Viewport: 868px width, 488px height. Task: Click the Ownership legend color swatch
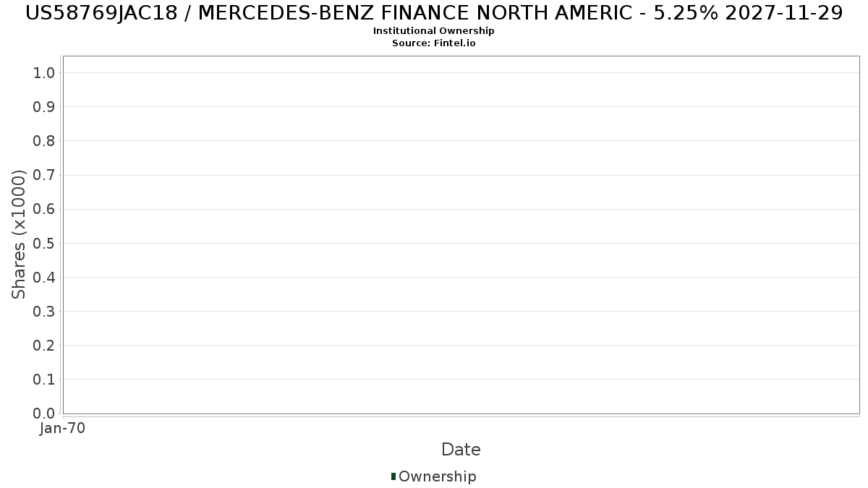(x=393, y=476)
